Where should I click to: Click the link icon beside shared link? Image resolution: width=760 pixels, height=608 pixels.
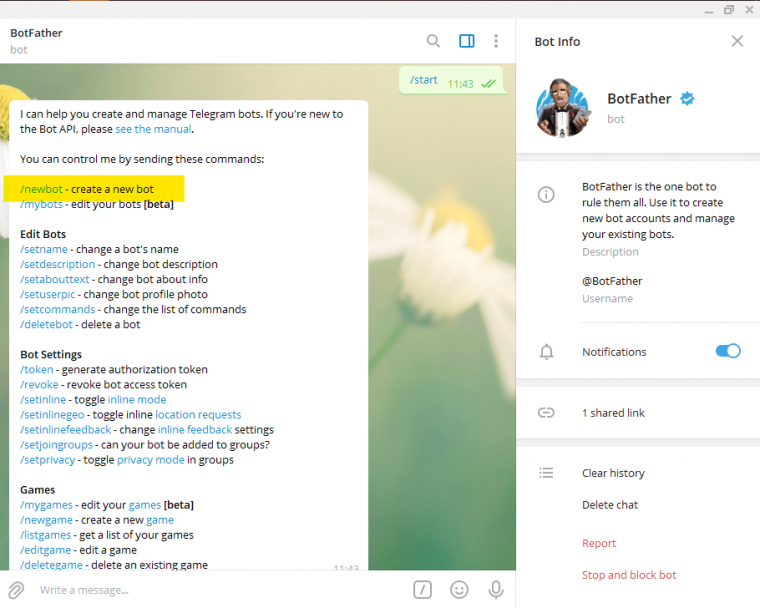(x=546, y=413)
